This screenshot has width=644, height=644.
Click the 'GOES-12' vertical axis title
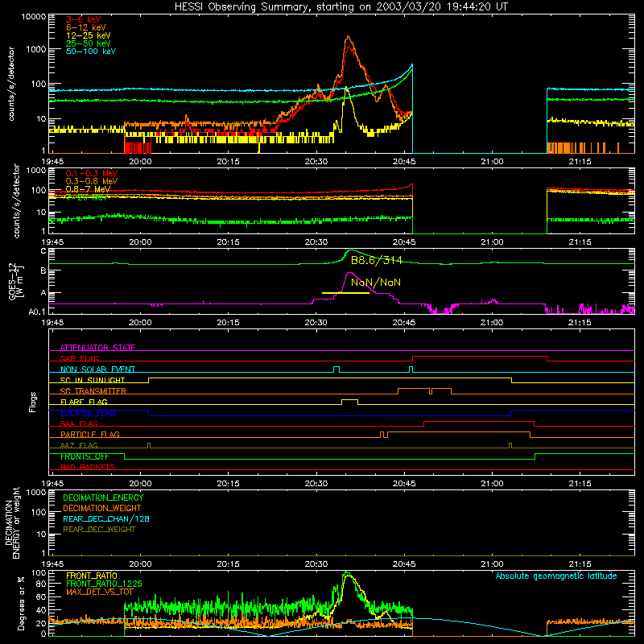12,282
